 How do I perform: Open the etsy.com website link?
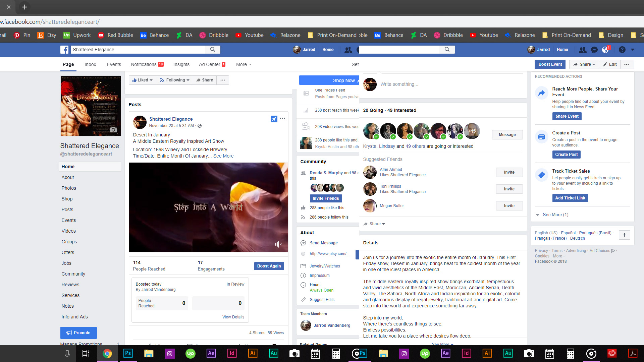330,254
